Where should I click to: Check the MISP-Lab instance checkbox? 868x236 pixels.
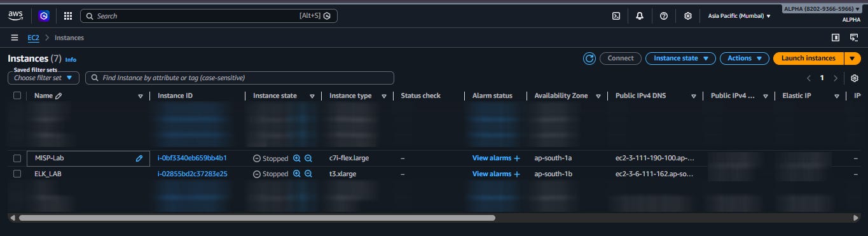17,158
